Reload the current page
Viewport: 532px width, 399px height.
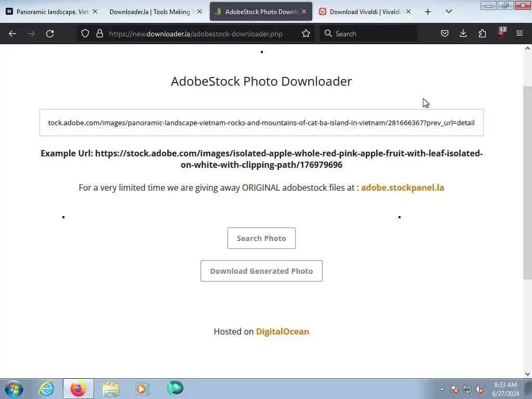click(x=50, y=34)
